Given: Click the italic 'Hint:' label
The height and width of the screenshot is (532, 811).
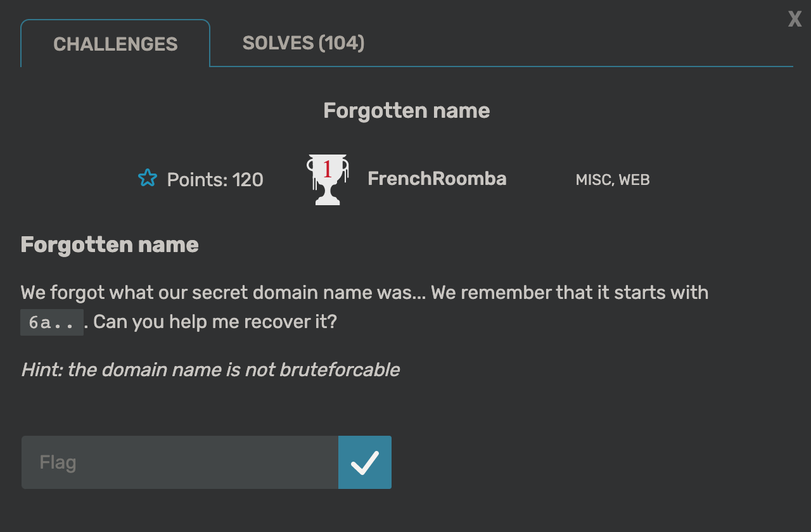Looking at the screenshot, I should tap(42, 370).
